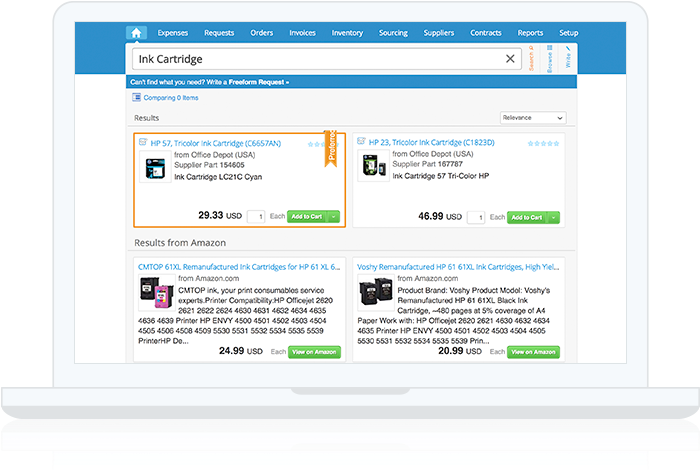The image size is (700, 470).
Task: Open the Requests menu
Action: pyautogui.click(x=219, y=33)
